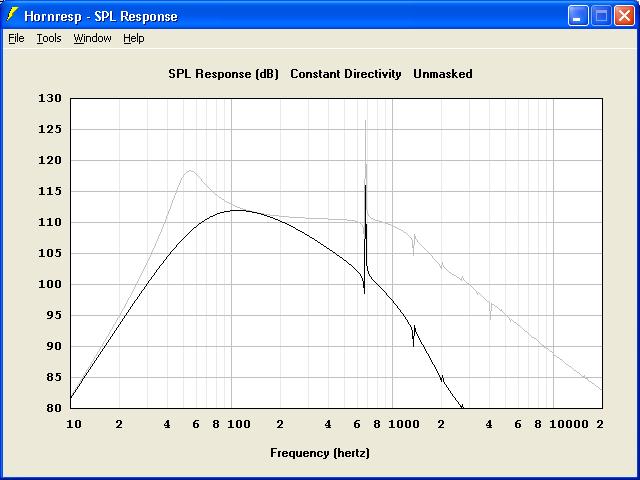Click the gray curve peak near 55 Hz
The image size is (640, 480).
point(190,171)
